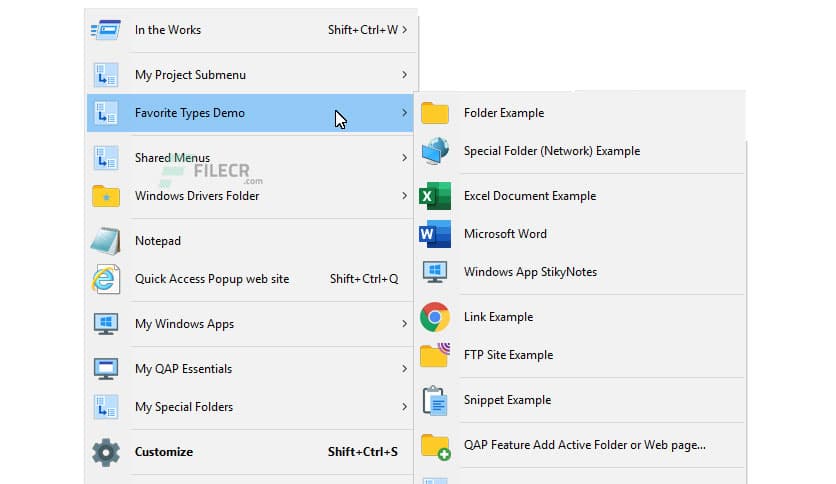Click the Favorite Types Demo submenu icon
836x484 pixels.
pos(106,113)
